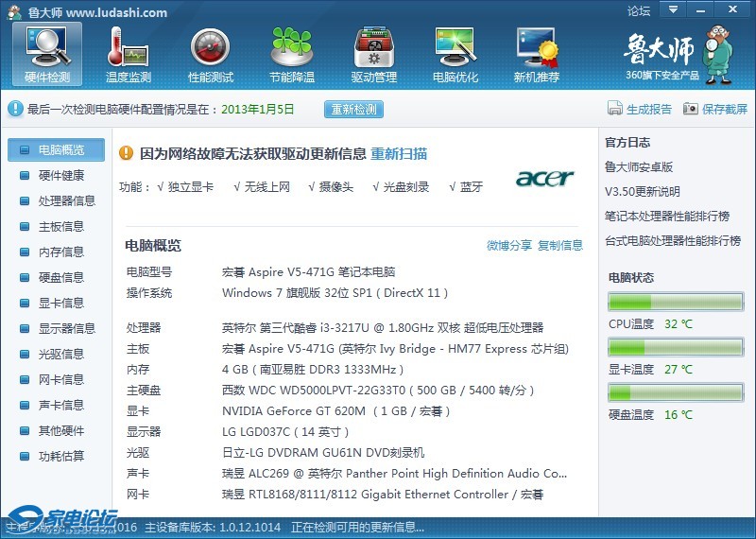Click the CPU温度 temperature bar
This screenshot has width=756, height=539.
[x=676, y=302]
